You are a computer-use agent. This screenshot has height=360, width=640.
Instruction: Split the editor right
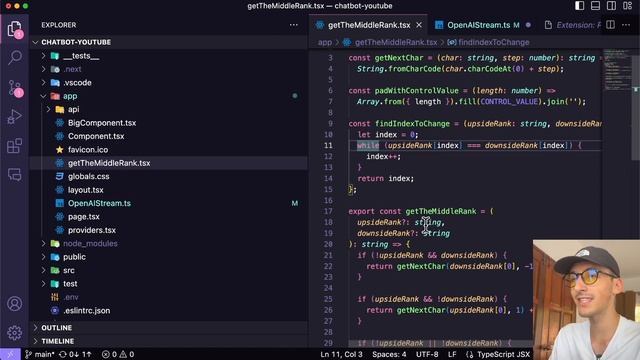610,25
